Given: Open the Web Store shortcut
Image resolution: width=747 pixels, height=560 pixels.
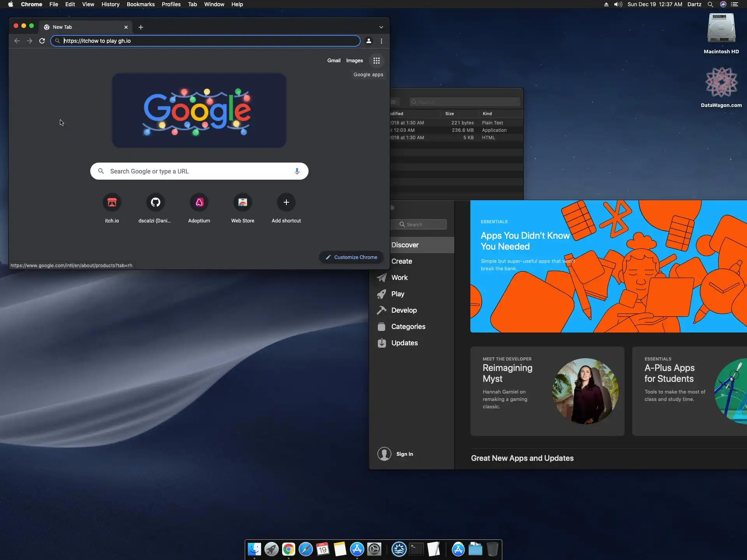Looking at the screenshot, I should (242, 203).
